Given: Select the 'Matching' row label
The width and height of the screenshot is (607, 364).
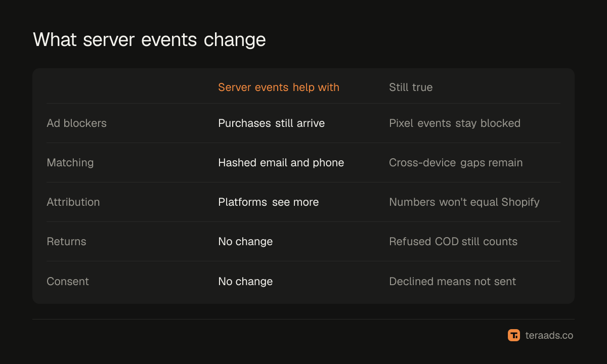Looking at the screenshot, I should 70,163.
